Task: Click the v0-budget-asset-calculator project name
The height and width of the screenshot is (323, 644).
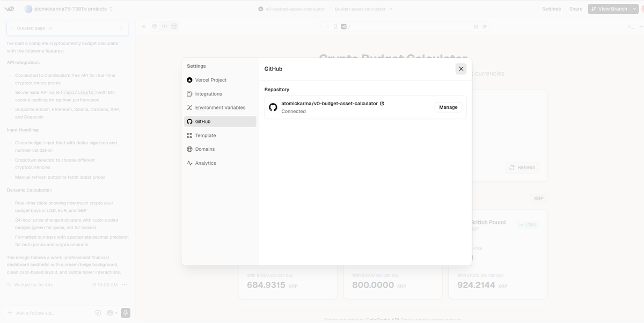Action: point(295,9)
